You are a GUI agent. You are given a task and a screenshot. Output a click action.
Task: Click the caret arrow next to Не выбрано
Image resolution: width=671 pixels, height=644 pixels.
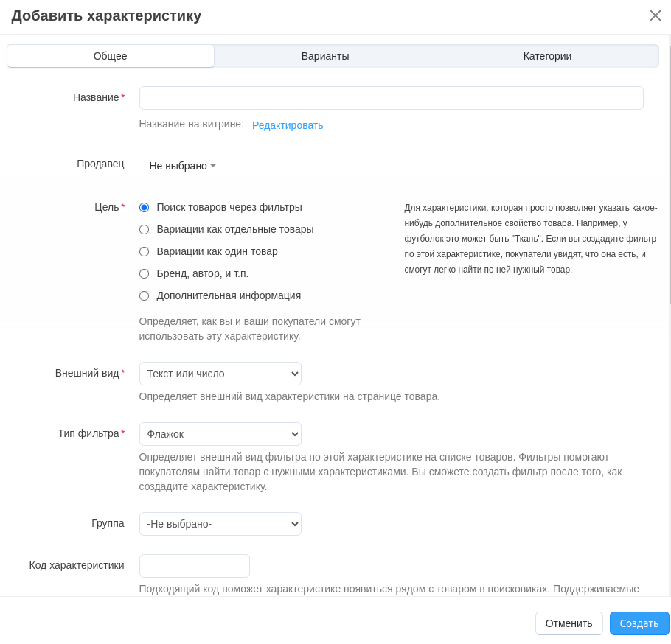click(x=213, y=166)
